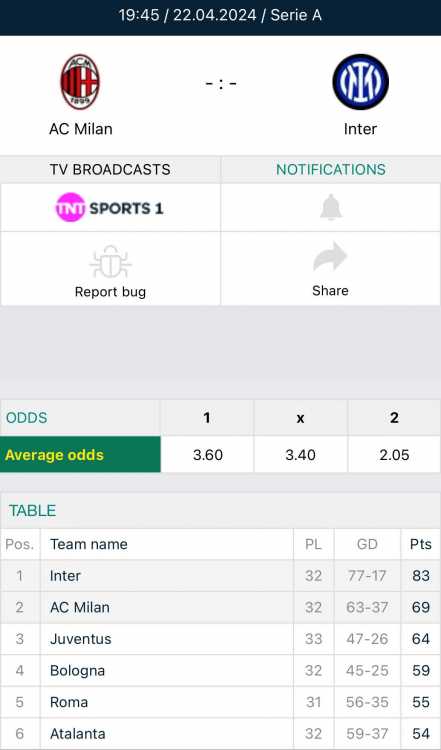This screenshot has width=441, height=750.
Task: Click the Share arrow icon
Action: click(x=330, y=257)
